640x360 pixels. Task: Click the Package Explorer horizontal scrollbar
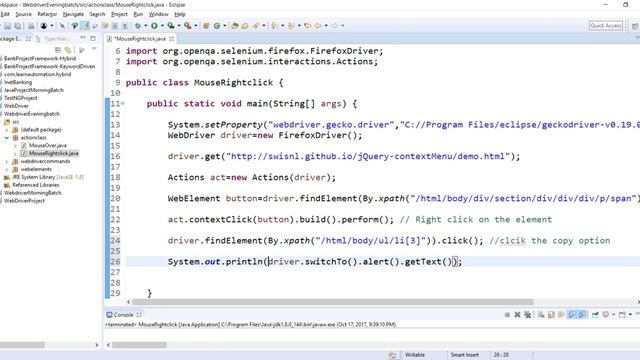point(22,345)
